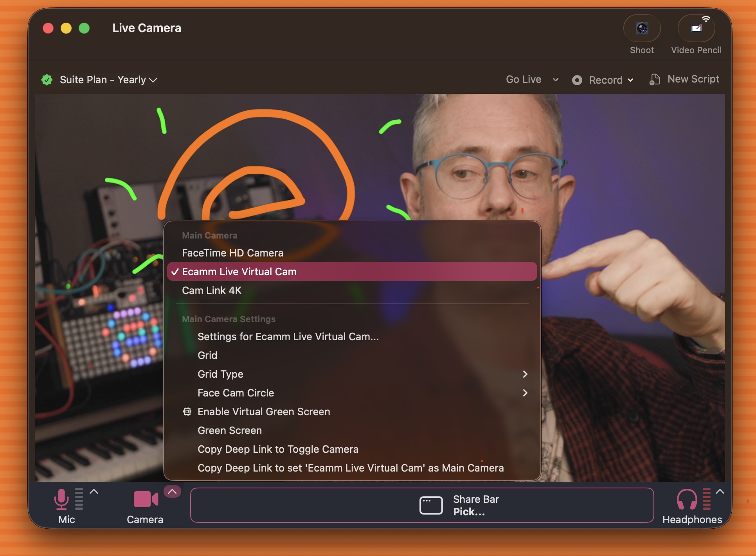This screenshot has height=556, width=756.
Task: Click the Record button label
Action: [606, 80]
